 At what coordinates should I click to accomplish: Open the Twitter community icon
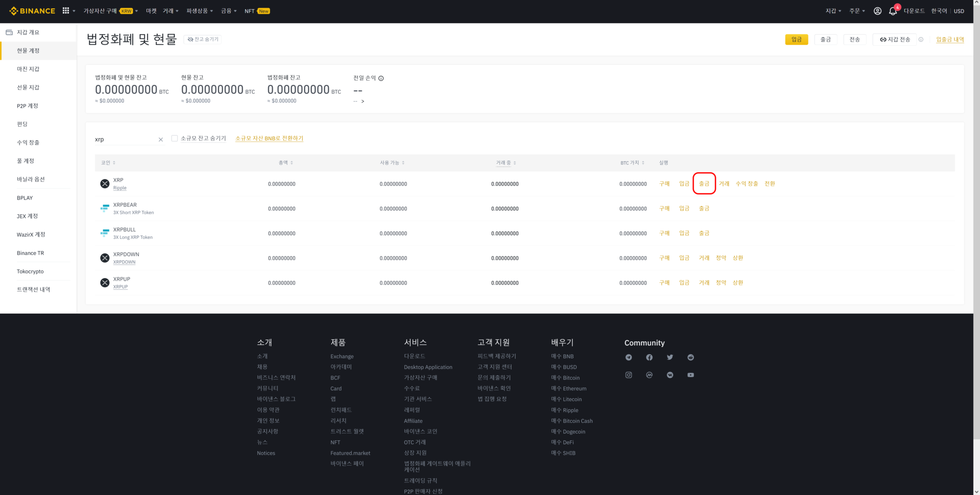(x=670, y=357)
